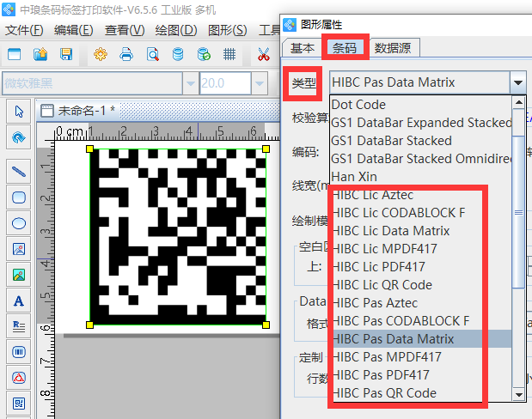Click the save icon in toolbar

66,54
